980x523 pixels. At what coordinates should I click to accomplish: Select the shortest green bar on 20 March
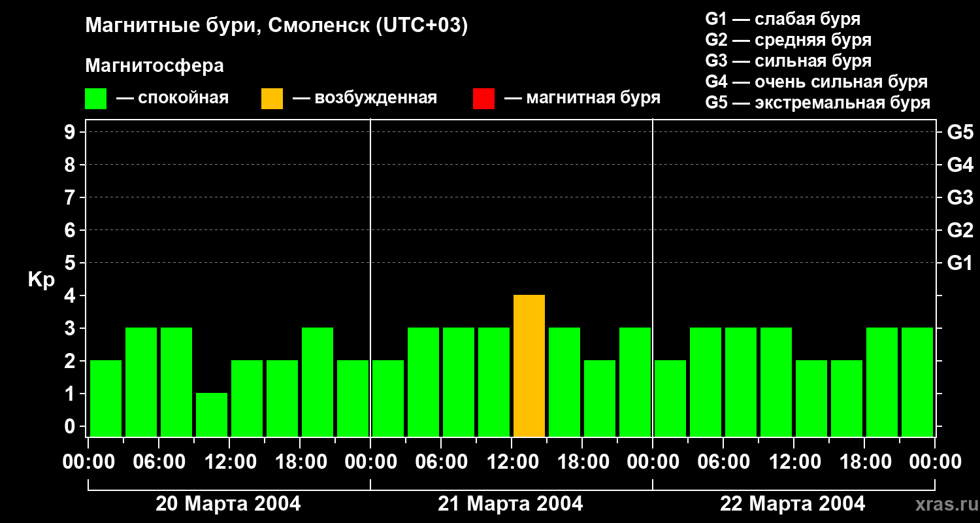[x=212, y=414]
